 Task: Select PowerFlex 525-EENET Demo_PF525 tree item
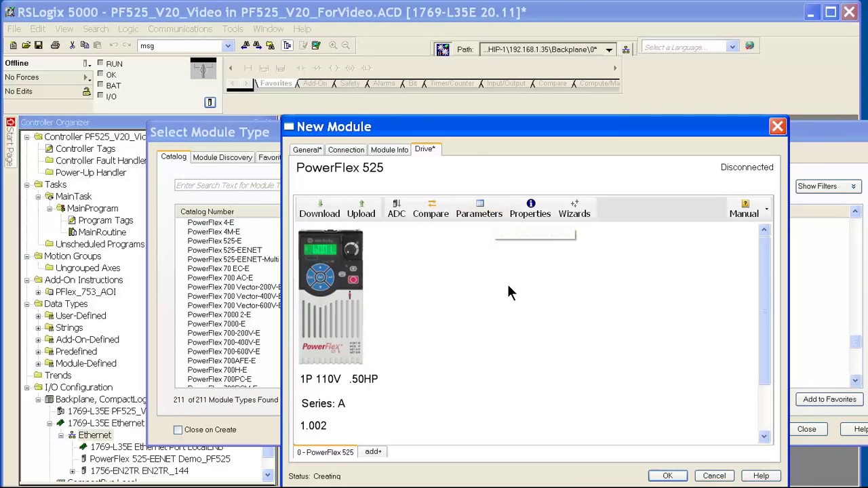(x=160, y=459)
